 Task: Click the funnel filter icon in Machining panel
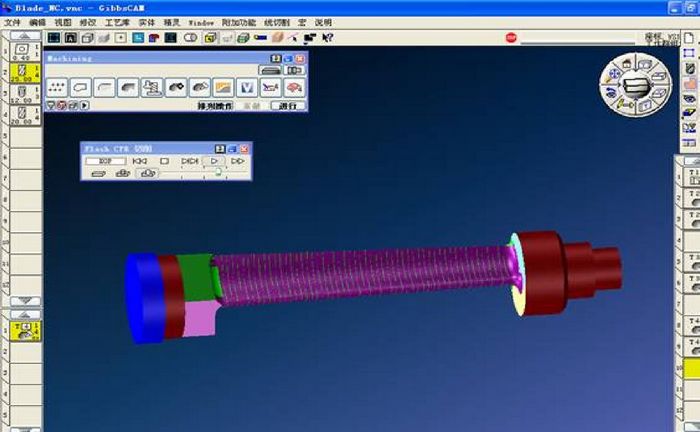click(50, 105)
